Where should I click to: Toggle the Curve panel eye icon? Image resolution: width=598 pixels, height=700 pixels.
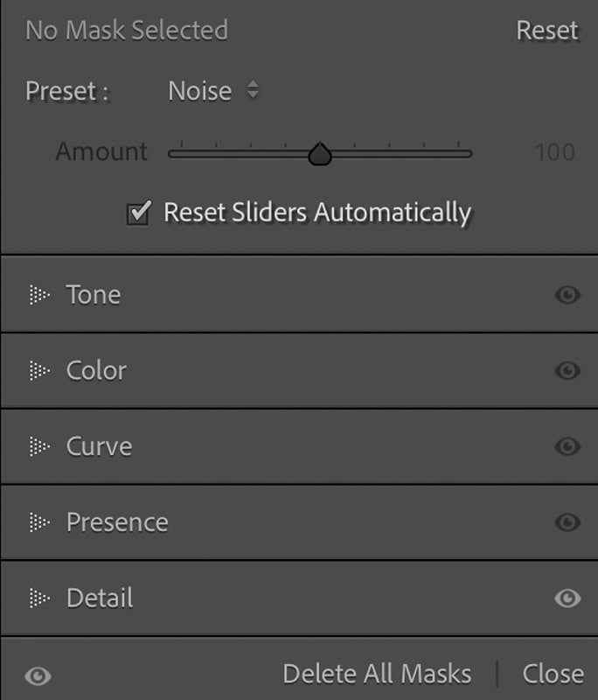[567, 447]
